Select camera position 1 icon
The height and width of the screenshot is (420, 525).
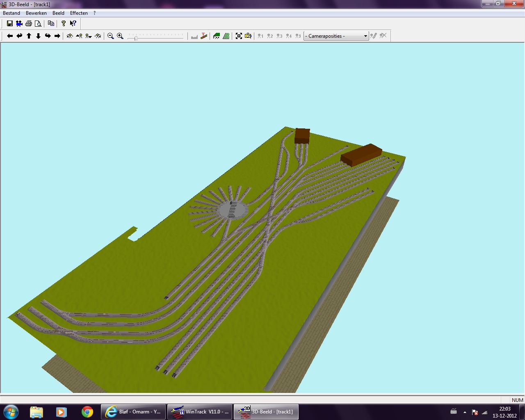[260, 36]
